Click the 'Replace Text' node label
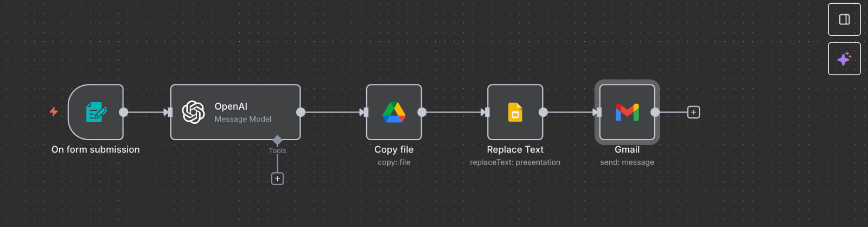This screenshot has height=227, width=868. [x=515, y=149]
